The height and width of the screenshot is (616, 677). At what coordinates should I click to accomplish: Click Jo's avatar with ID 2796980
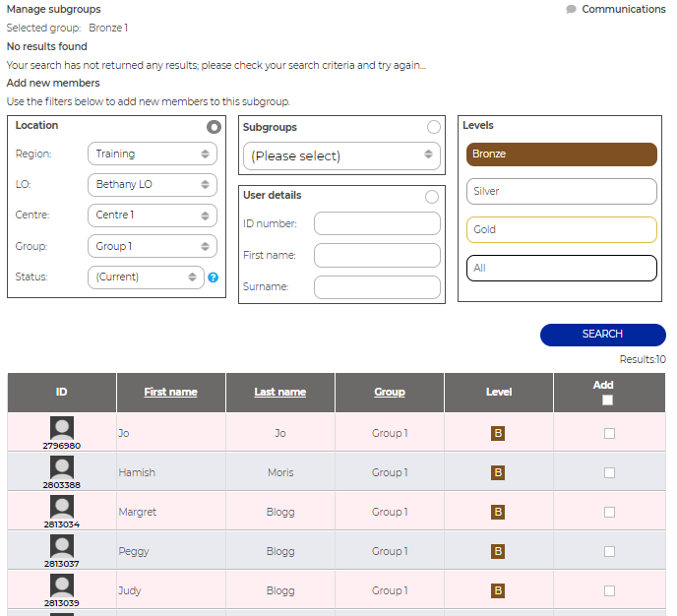click(62, 428)
